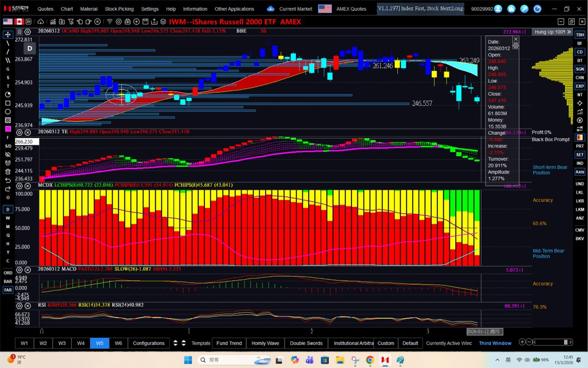Click the layers stack toolbar icon
This screenshot has height=368, width=588.
click(x=163, y=22)
